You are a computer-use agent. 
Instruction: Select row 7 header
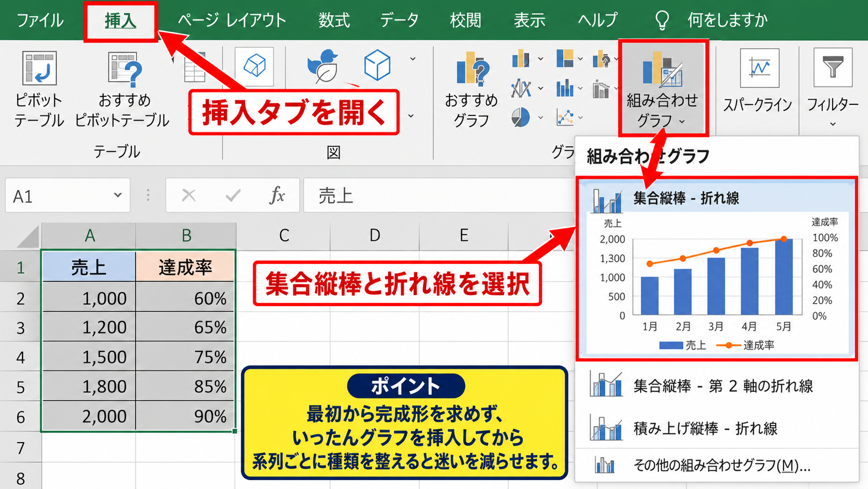click(x=20, y=447)
